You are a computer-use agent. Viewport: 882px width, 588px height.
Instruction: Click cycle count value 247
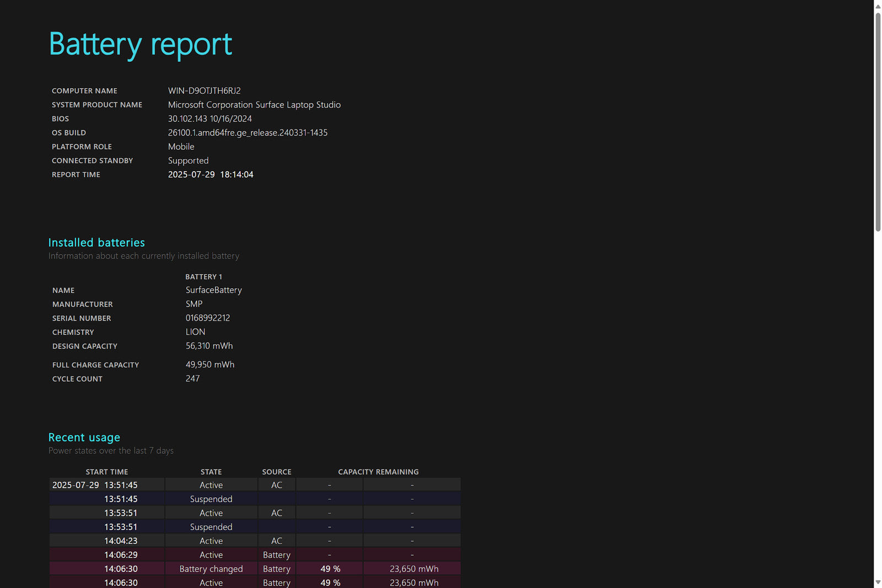pos(193,379)
